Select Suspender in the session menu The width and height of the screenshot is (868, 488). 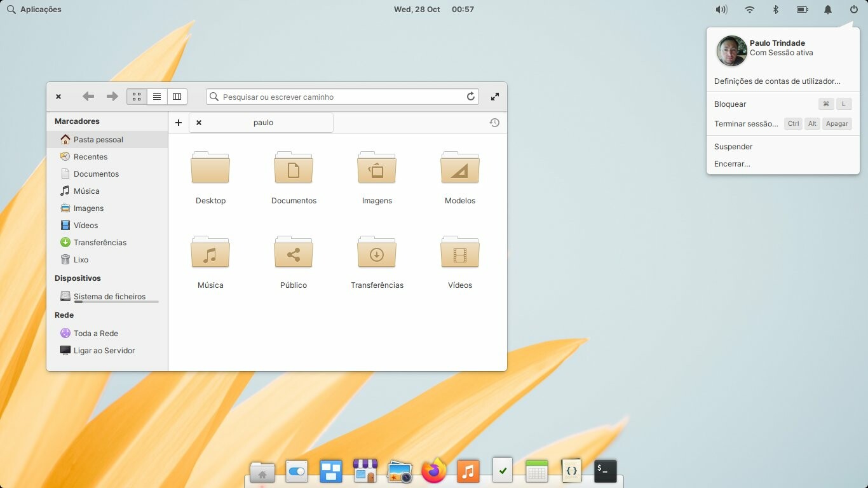pyautogui.click(x=733, y=147)
